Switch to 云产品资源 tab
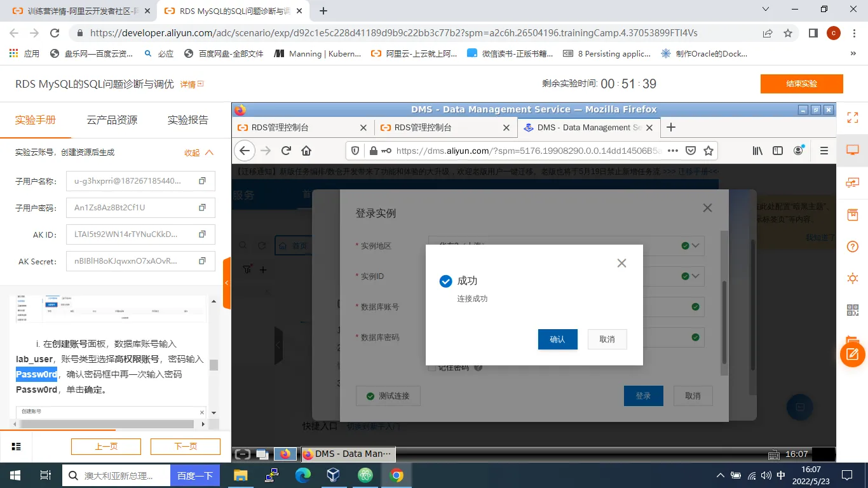 (x=112, y=119)
